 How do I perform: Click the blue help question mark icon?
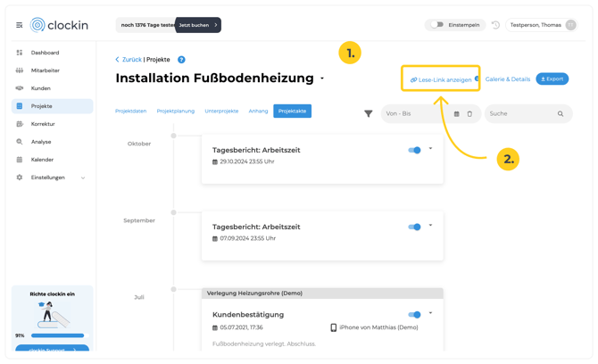(x=181, y=60)
